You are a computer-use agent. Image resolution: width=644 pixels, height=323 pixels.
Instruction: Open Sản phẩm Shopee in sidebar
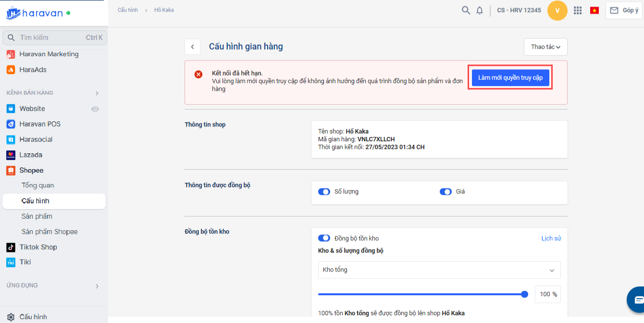[50, 232]
